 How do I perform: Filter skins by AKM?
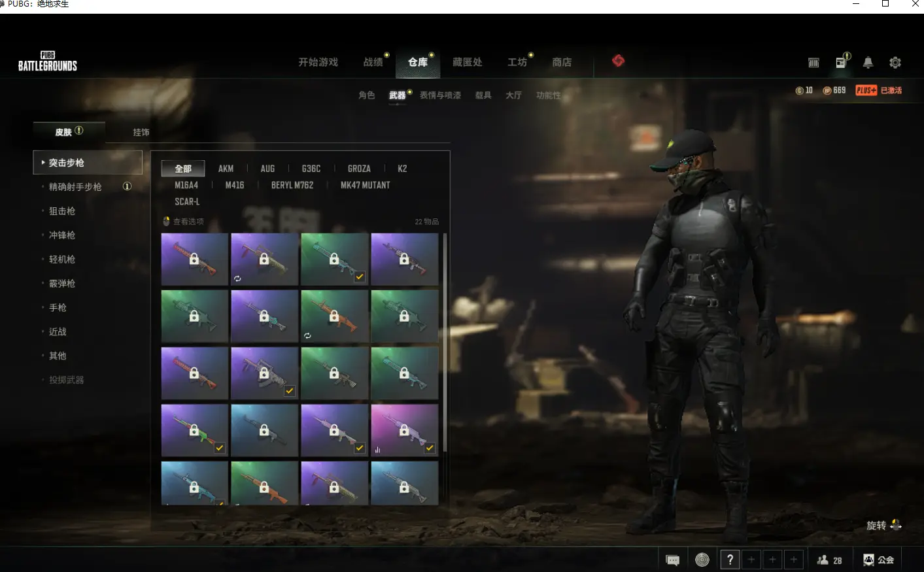tap(226, 169)
